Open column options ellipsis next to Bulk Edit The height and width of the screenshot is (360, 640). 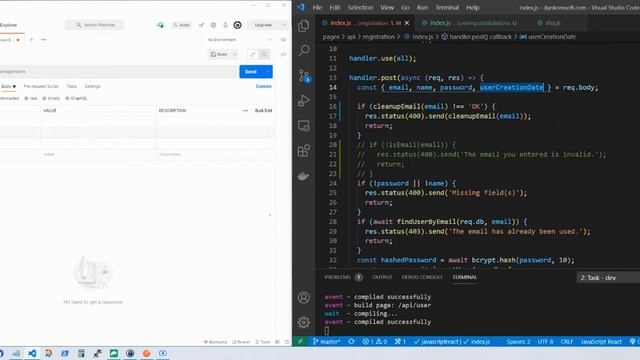[245, 111]
